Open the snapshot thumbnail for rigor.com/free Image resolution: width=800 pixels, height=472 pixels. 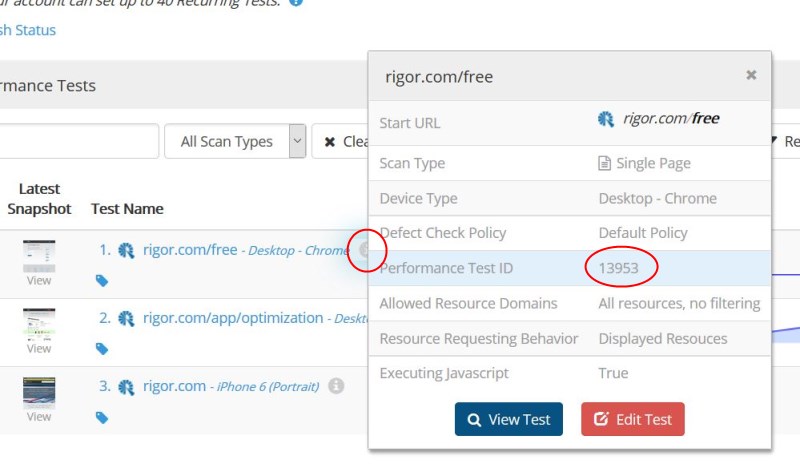(x=39, y=256)
